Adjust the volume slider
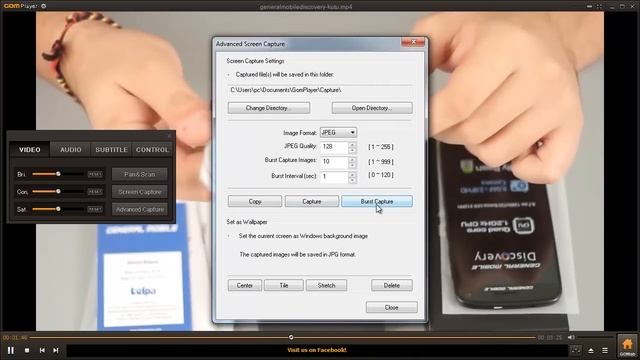The height and width of the screenshot is (360, 640). 594,338
